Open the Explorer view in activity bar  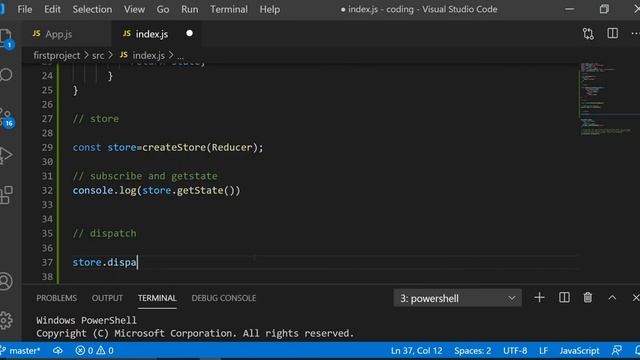(6, 39)
